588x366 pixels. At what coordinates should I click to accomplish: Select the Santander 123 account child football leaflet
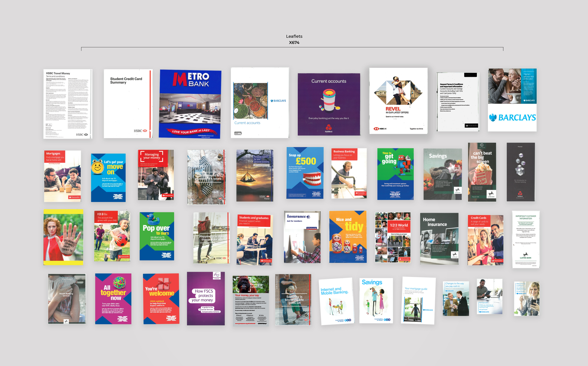click(x=112, y=236)
